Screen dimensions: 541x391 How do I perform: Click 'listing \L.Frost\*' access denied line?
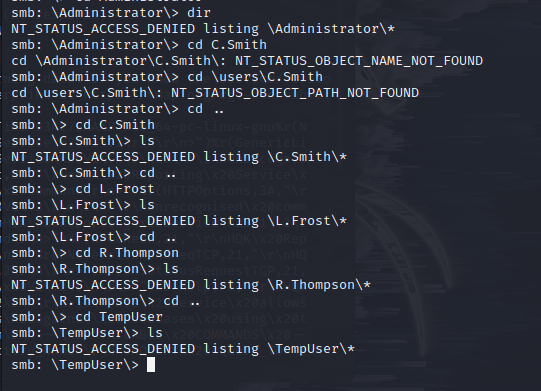(x=275, y=221)
